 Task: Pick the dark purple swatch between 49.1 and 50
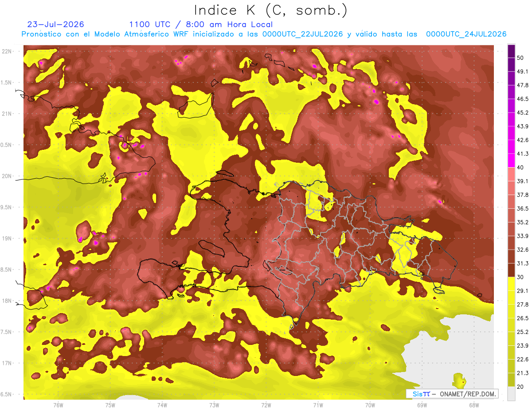tap(511, 65)
